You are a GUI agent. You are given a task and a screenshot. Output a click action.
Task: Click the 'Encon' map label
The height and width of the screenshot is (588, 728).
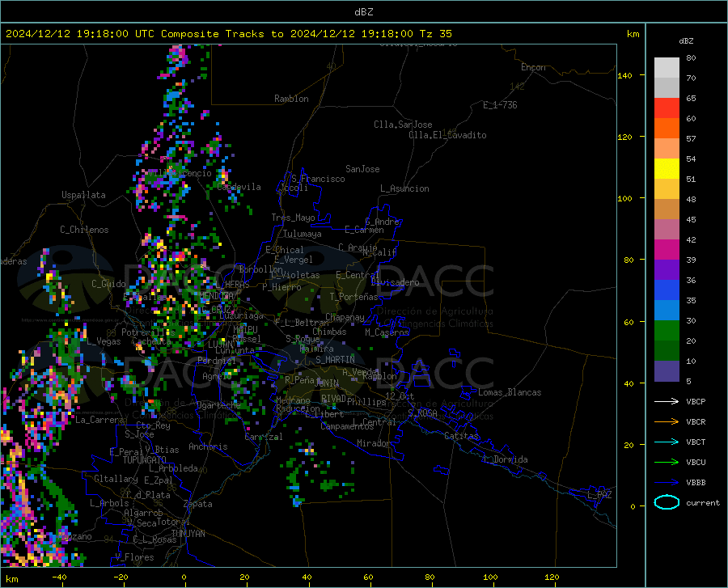[x=533, y=67]
